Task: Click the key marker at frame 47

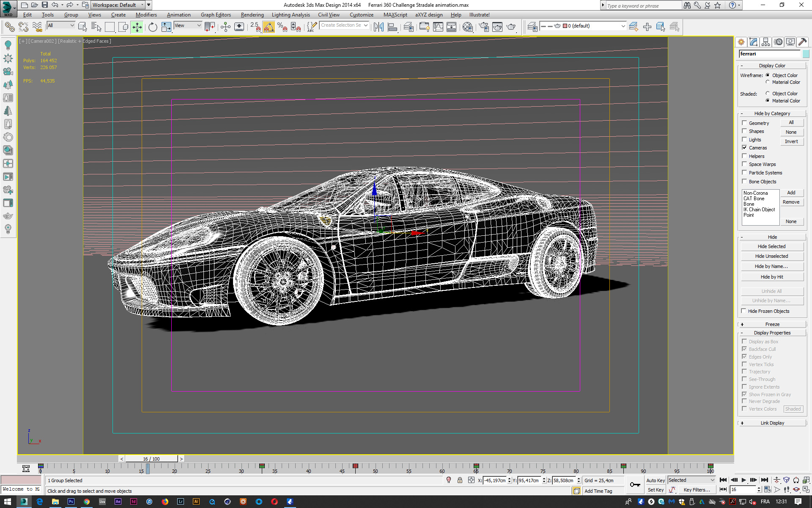Action: tap(355, 466)
